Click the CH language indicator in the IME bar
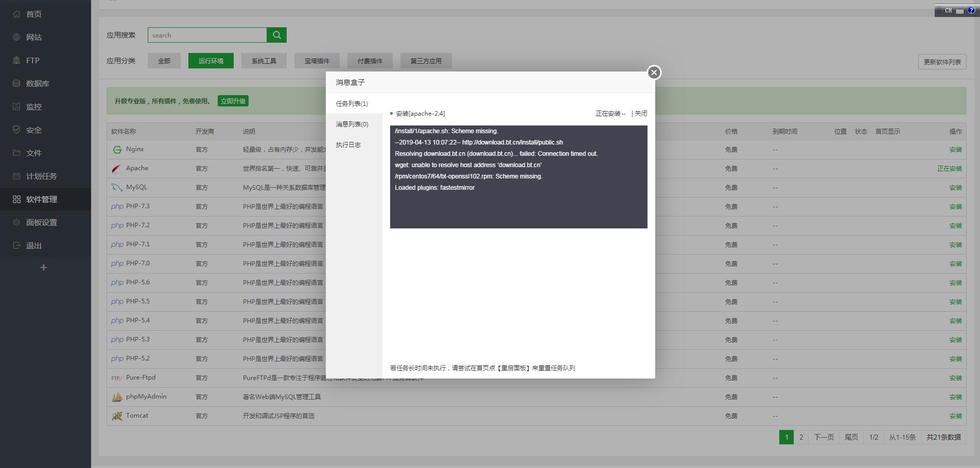Screen dimensions: 980x468 click(948, 10)
